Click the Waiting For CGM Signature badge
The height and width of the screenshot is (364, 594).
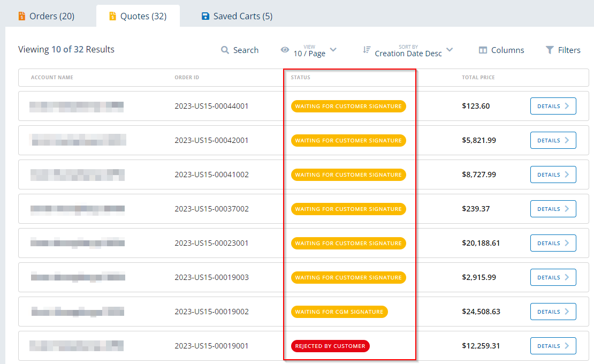pyautogui.click(x=339, y=312)
